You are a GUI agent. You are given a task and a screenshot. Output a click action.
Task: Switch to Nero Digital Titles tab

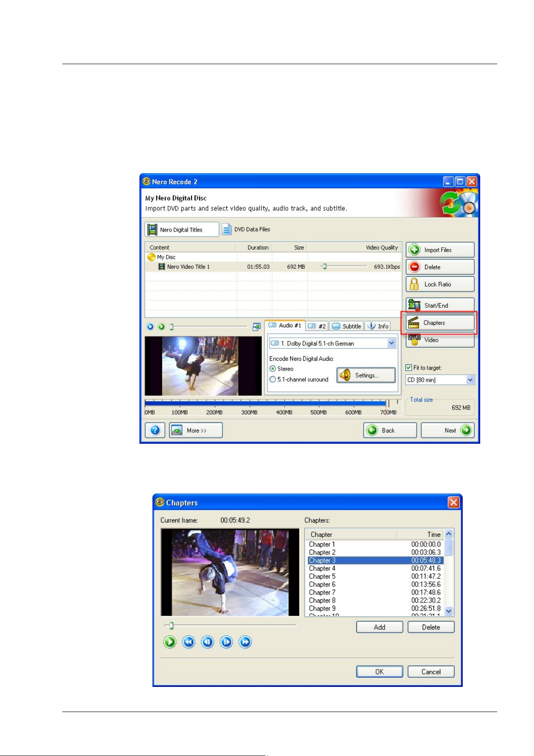click(x=182, y=229)
